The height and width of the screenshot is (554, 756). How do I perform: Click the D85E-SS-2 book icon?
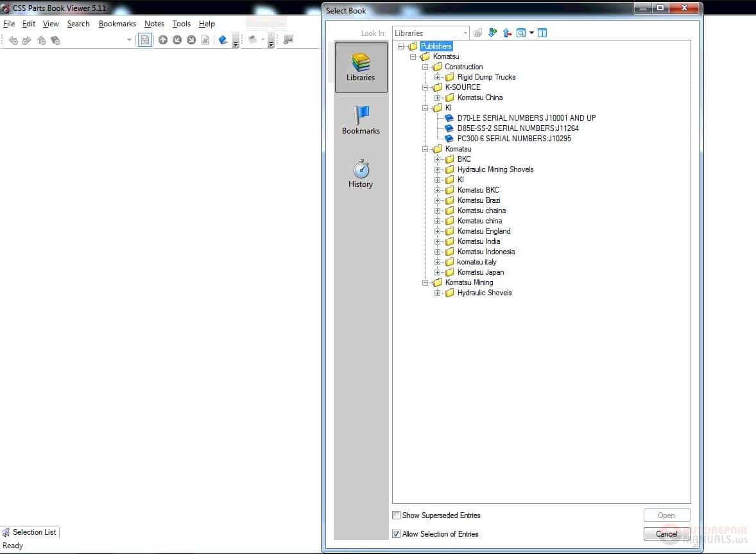[x=449, y=128]
